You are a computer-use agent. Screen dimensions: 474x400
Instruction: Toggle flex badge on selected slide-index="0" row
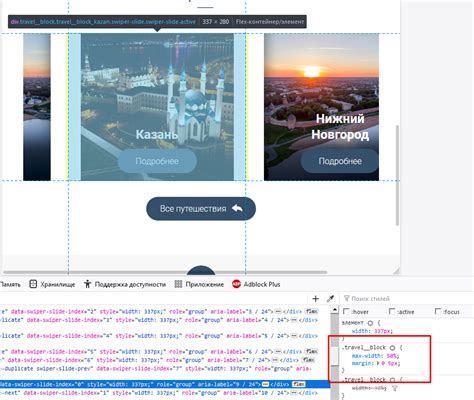pyautogui.click(x=298, y=384)
